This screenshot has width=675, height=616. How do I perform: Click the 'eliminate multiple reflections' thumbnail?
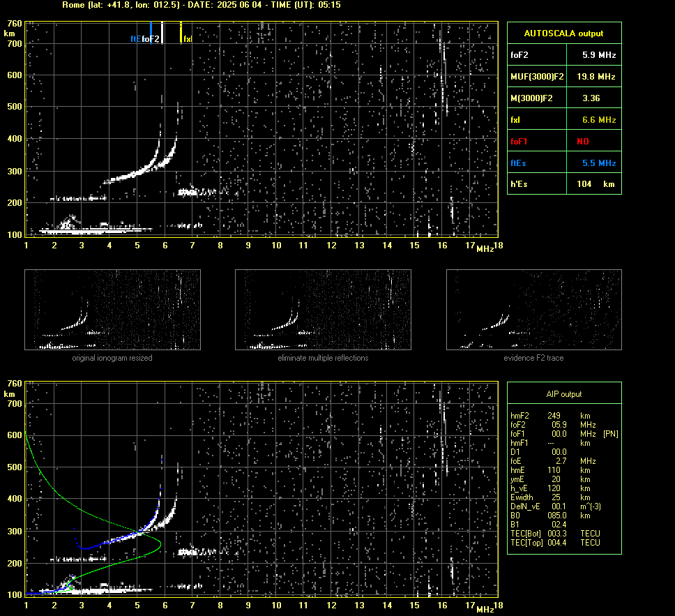tap(323, 310)
